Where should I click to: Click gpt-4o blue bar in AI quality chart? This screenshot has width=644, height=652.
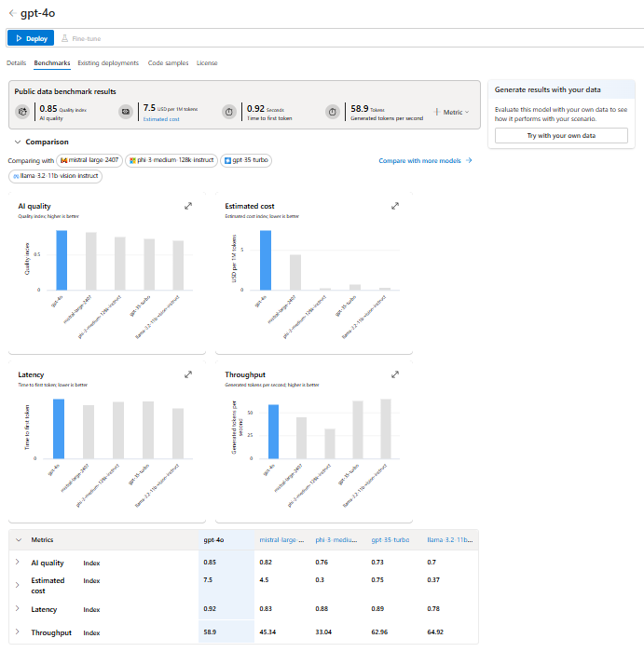62,260
